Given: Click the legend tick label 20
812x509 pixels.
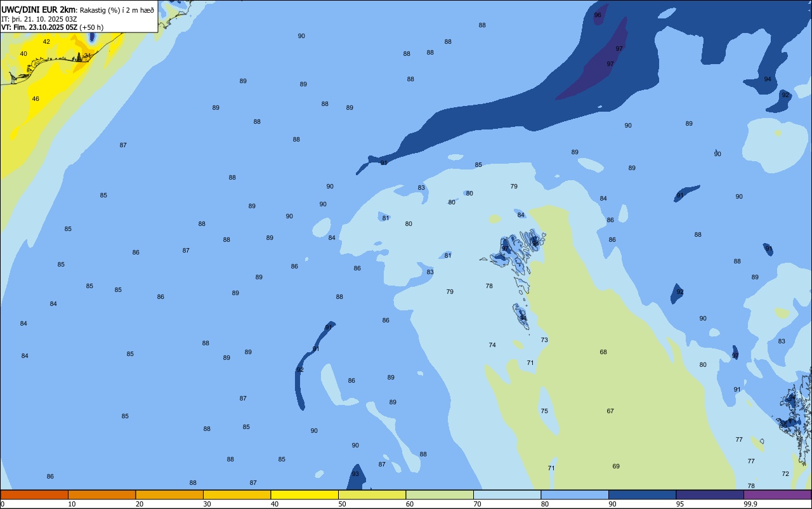Looking at the screenshot, I should (140, 504).
